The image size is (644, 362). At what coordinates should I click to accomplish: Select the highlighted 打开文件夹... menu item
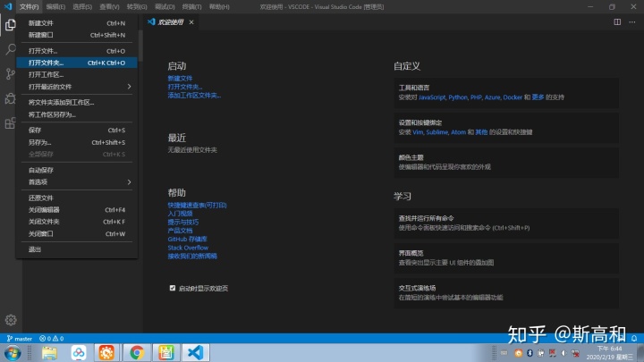click(x=76, y=63)
